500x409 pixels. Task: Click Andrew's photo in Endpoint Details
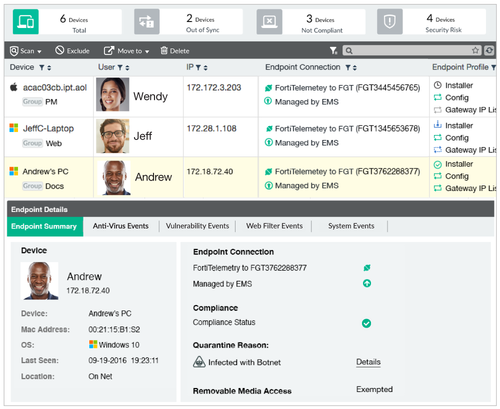point(40,281)
